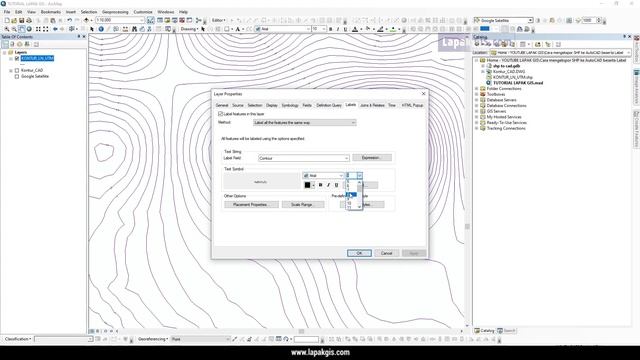This screenshot has height=360, width=640.
Task: Switch to the Symbology tab
Action: pyautogui.click(x=290, y=105)
